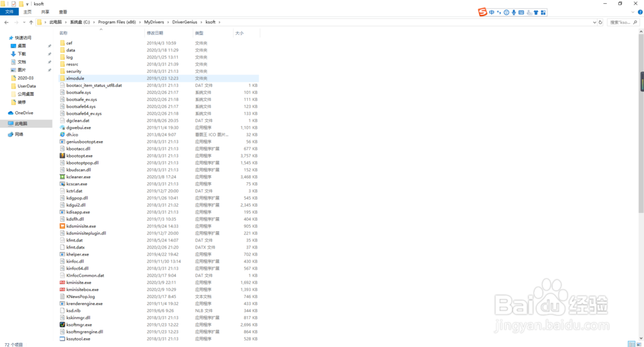Screen dimensions: 644x347
Task: Click Program Files (x86) breadcrumb segment
Action: [x=117, y=22]
